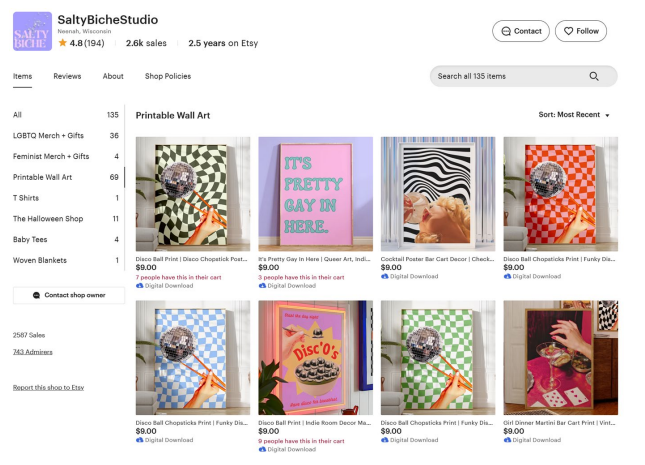Screen dimensions: 645x465
Task: Click the message icon beside Contact shop owner
Action: pos(36,295)
